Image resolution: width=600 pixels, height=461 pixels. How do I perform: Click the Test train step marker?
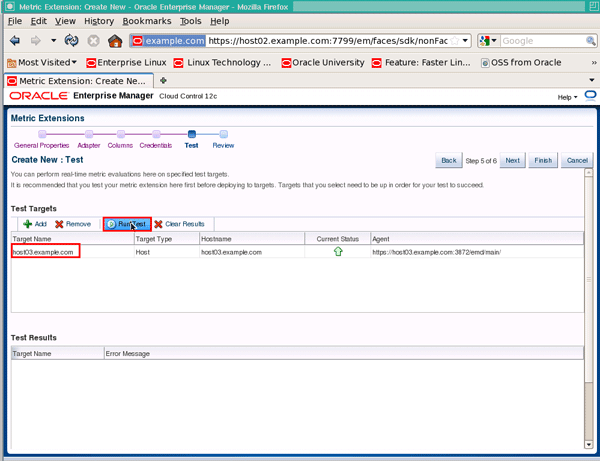(192, 134)
